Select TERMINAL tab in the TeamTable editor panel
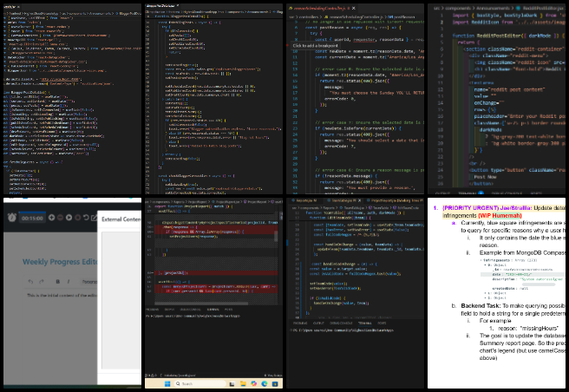The width and height of the screenshot is (569, 392). point(364,323)
